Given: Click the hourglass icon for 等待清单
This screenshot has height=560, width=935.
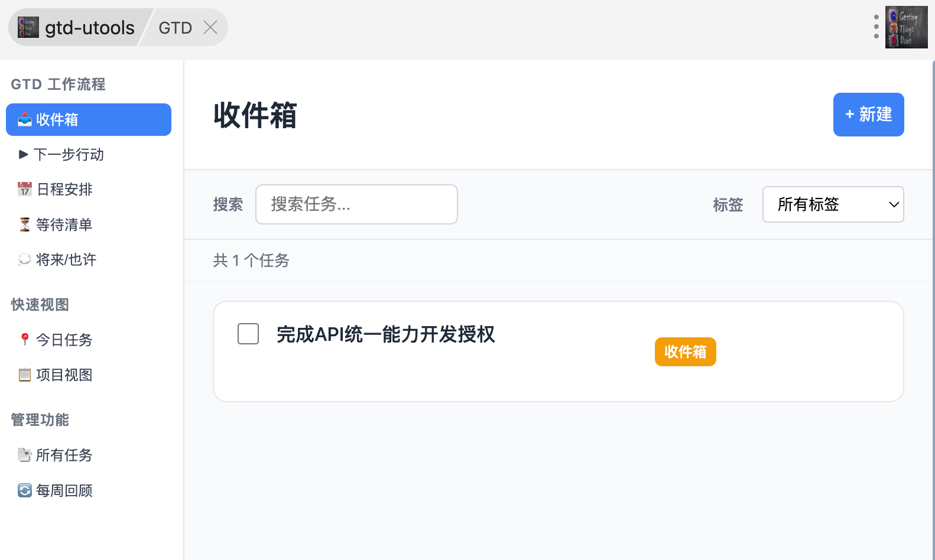Looking at the screenshot, I should [25, 224].
